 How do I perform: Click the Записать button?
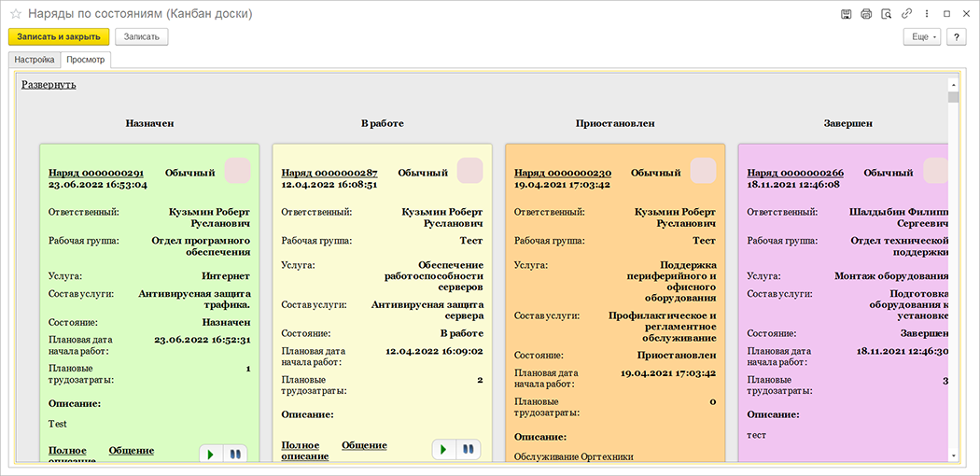coord(140,36)
